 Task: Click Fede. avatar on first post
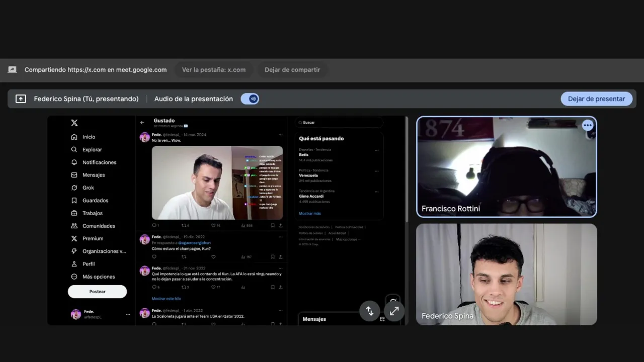tap(145, 137)
